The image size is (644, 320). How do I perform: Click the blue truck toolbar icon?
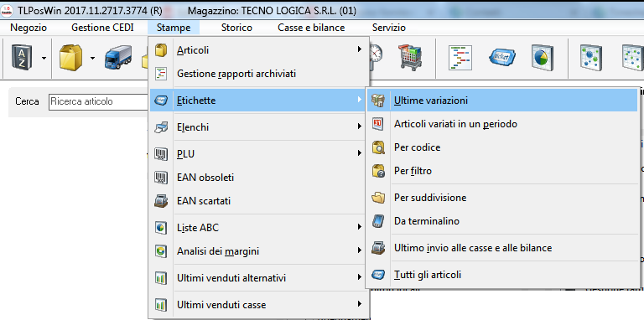pos(119,58)
